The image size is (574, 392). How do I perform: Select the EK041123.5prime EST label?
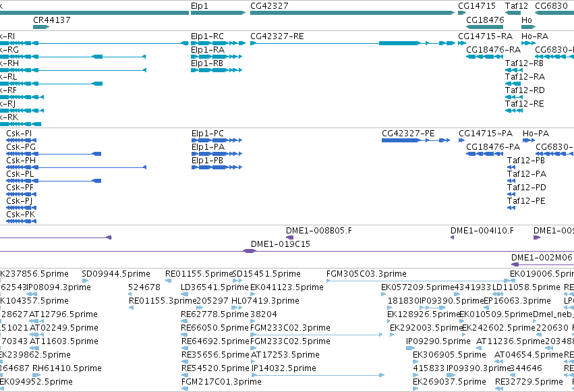coord(287,287)
